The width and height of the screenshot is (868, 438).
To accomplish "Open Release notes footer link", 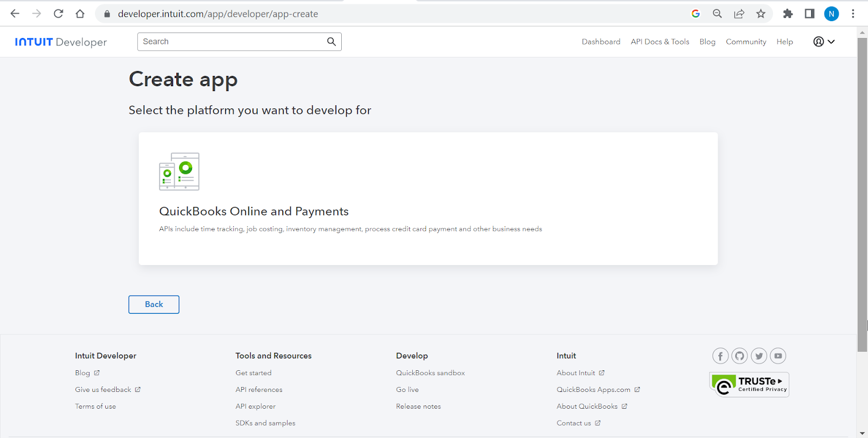I will pos(418,407).
